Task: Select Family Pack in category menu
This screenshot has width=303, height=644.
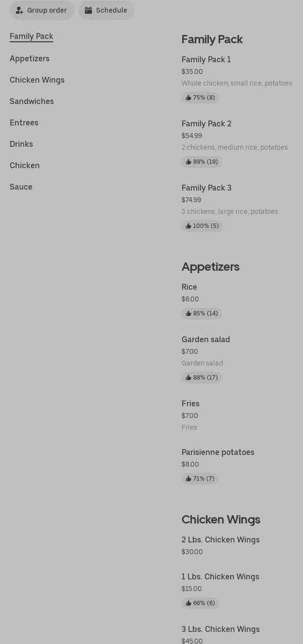Action: 32,36
